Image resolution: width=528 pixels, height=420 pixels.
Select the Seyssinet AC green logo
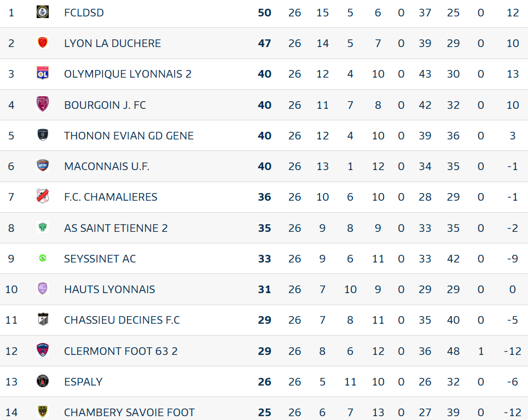pyautogui.click(x=43, y=258)
